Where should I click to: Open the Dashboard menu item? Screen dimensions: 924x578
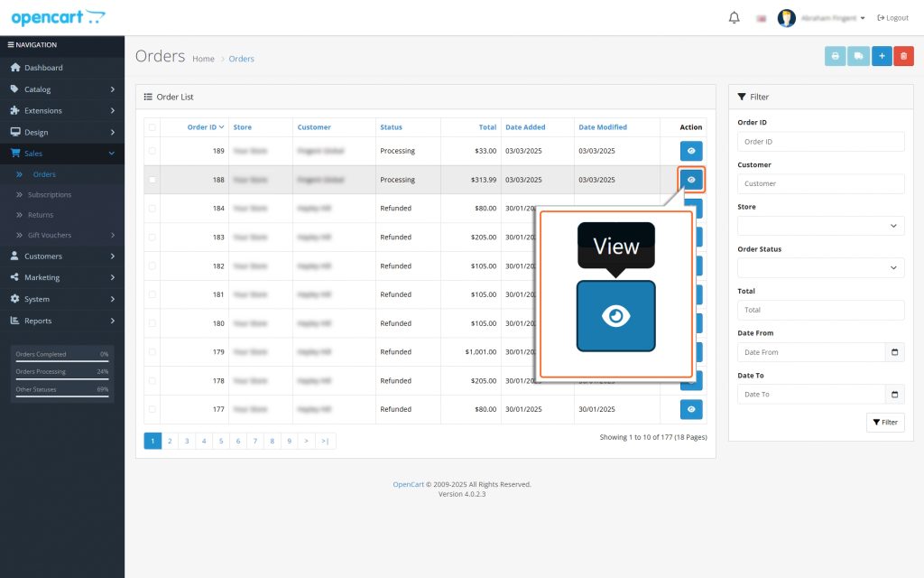(43, 68)
